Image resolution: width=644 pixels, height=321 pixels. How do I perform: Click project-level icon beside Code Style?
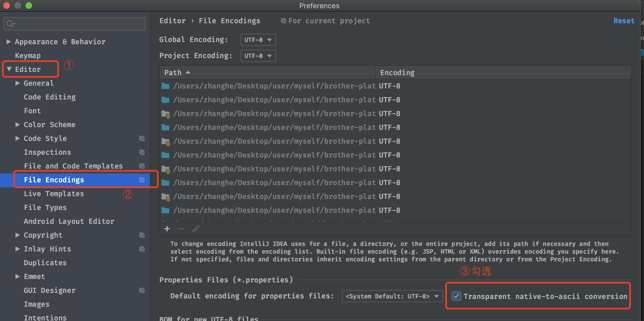pos(142,138)
